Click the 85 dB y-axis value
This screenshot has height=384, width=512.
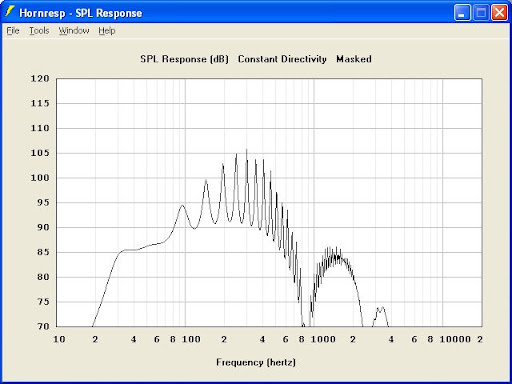[43, 252]
